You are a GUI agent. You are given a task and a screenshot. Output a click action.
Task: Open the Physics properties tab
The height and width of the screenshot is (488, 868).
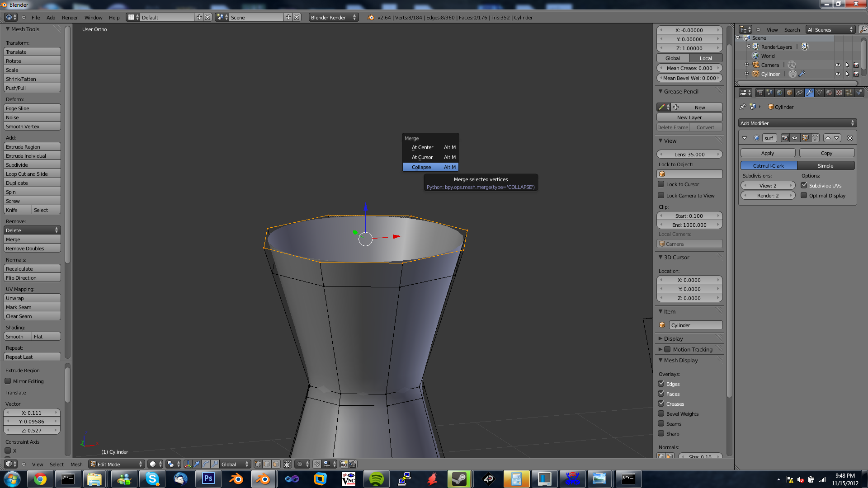tap(859, 93)
